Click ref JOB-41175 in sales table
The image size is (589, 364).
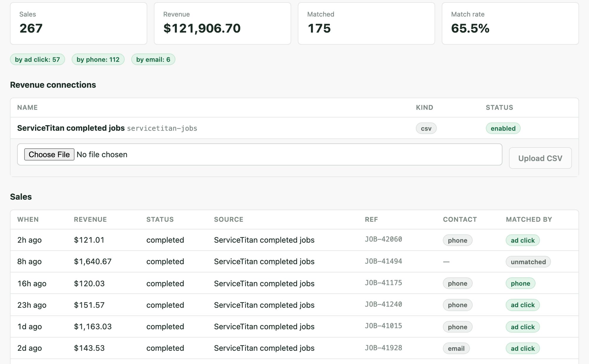tap(383, 283)
